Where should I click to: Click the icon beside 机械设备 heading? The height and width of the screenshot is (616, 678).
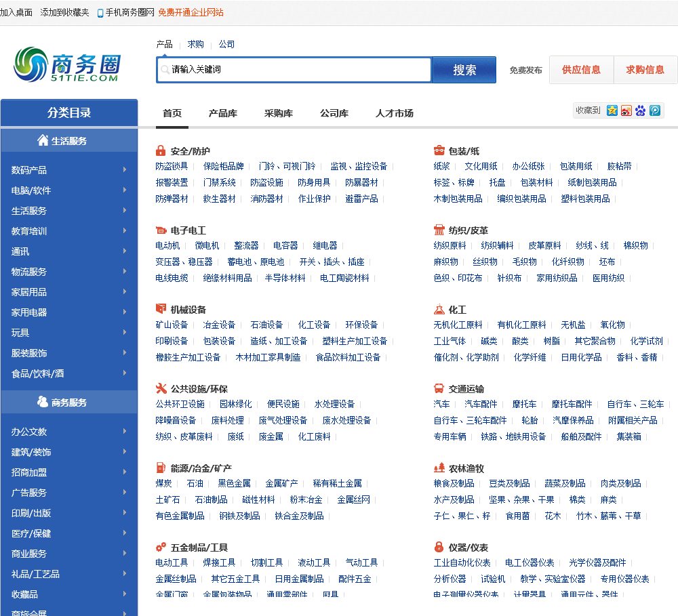161,308
